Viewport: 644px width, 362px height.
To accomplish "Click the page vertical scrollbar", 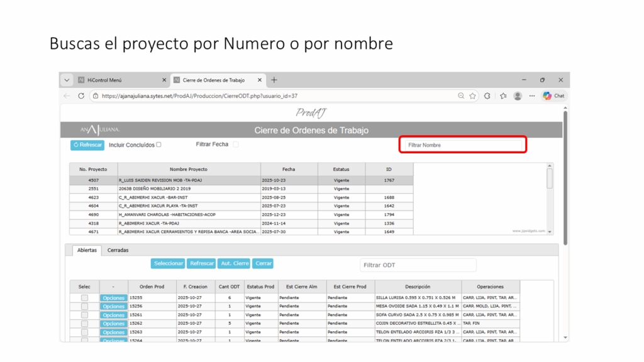I will [x=565, y=176].
